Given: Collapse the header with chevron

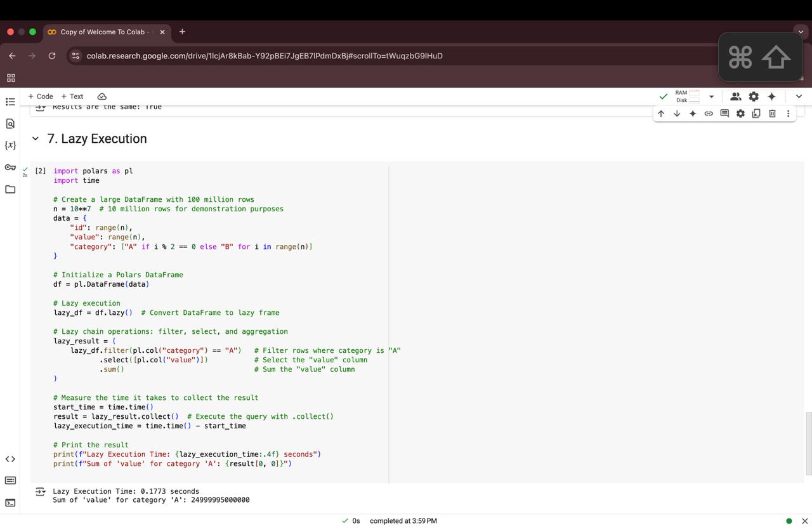Looking at the screenshot, I should 799,96.
